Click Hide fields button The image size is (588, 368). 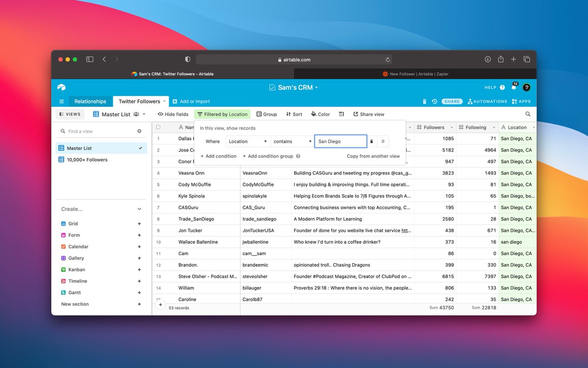tap(173, 114)
